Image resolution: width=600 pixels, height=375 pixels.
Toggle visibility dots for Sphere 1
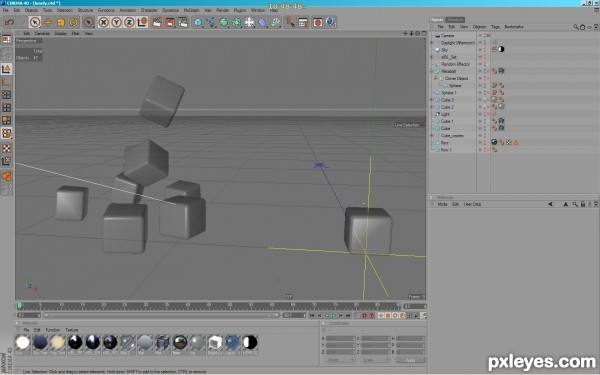(485, 93)
